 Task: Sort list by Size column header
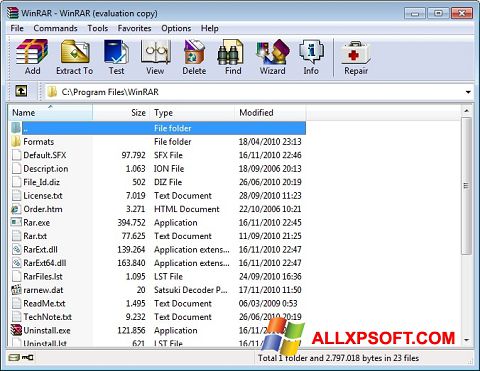point(121,112)
